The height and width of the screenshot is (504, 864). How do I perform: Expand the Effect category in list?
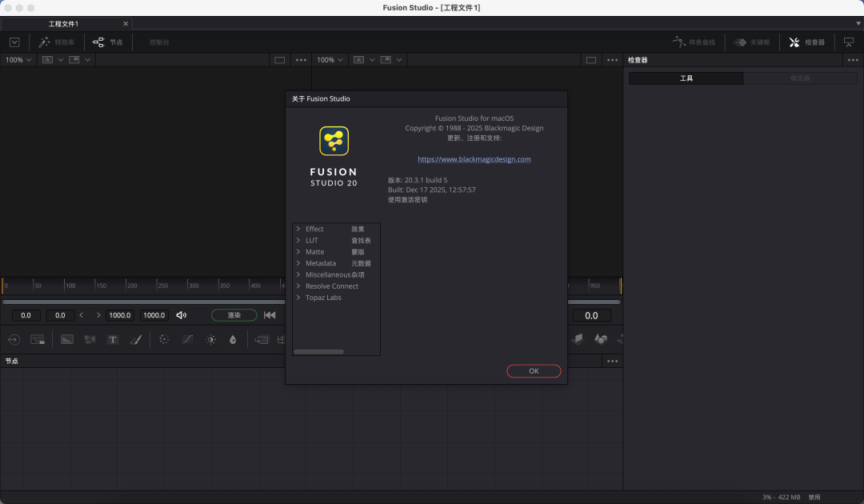[298, 229]
